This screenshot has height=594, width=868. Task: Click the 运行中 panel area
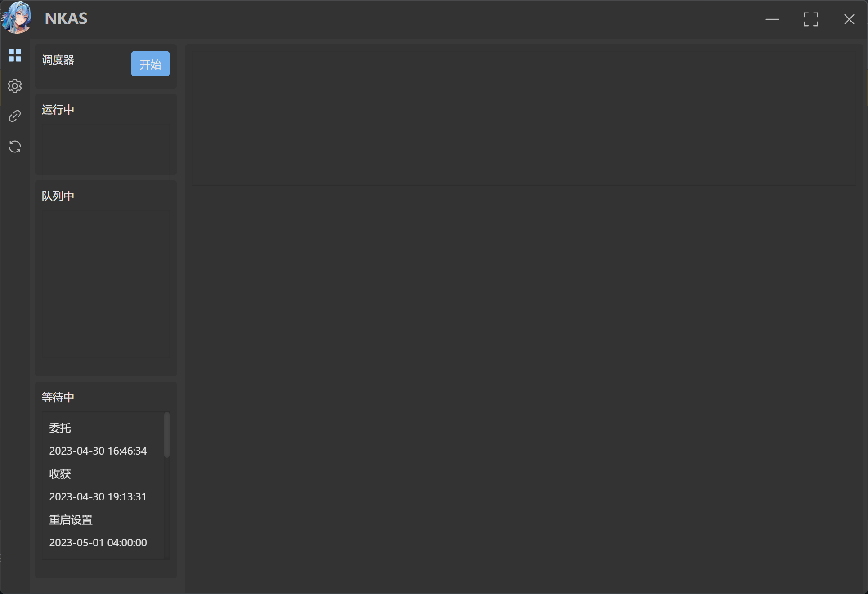coord(105,149)
